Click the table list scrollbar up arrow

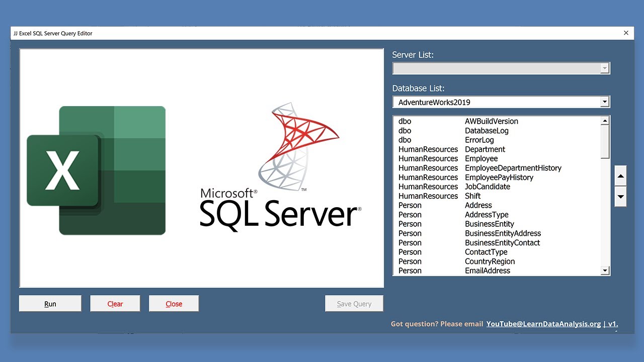[605, 121]
